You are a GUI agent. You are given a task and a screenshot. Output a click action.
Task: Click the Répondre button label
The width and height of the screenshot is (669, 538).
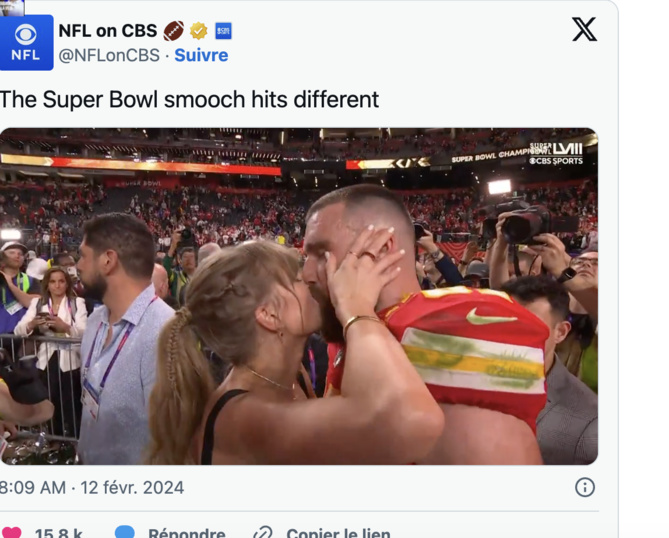click(x=186, y=533)
